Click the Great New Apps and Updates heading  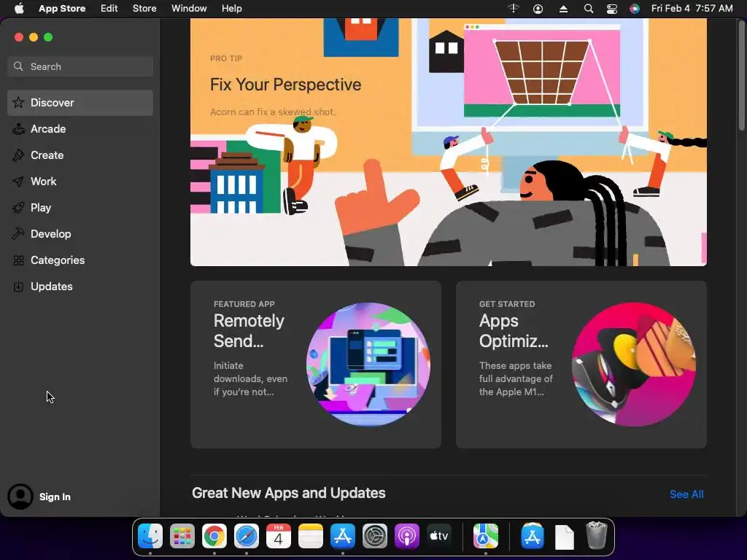pyautogui.click(x=289, y=493)
